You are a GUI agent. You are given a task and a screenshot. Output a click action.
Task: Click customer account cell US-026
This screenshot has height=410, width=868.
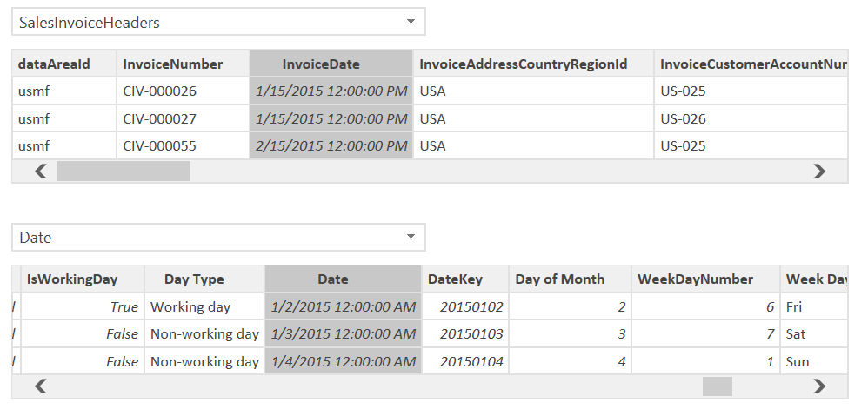pyautogui.click(x=683, y=118)
